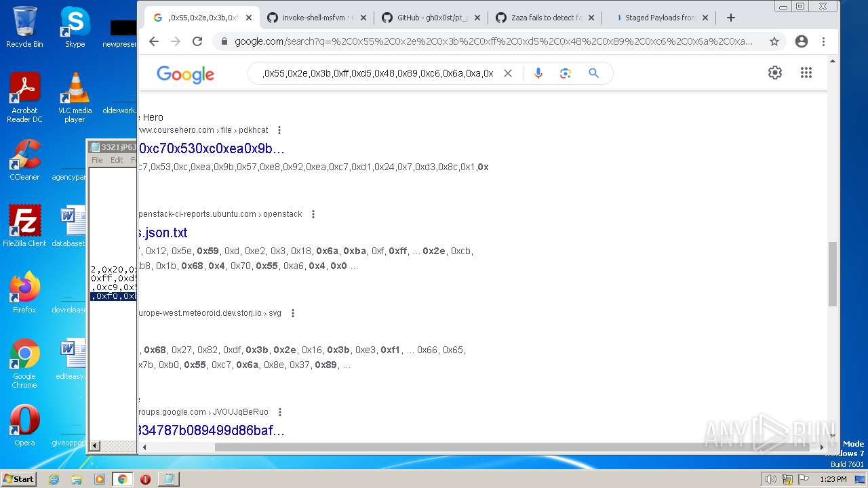
Task: Open more options for groups.google.com result
Action: pyautogui.click(x=280, y=412)
